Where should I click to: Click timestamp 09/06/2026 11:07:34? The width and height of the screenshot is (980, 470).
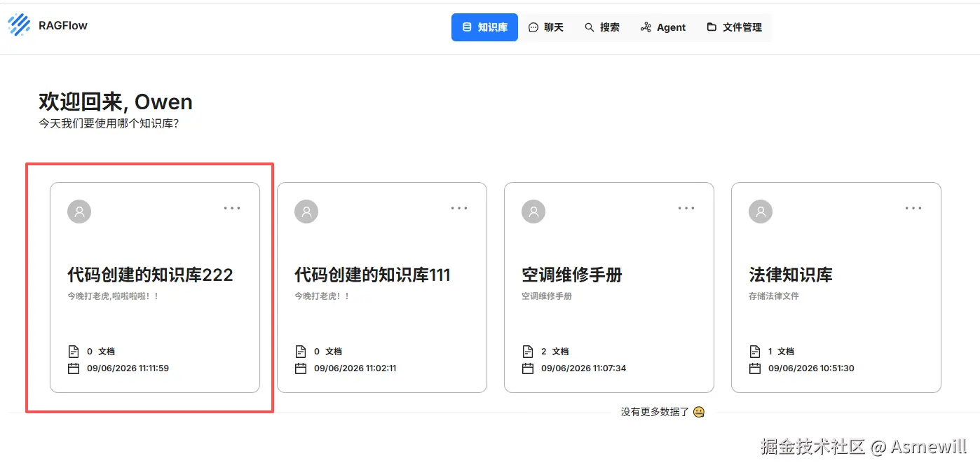pyautogui.click(x=584, y=368)
